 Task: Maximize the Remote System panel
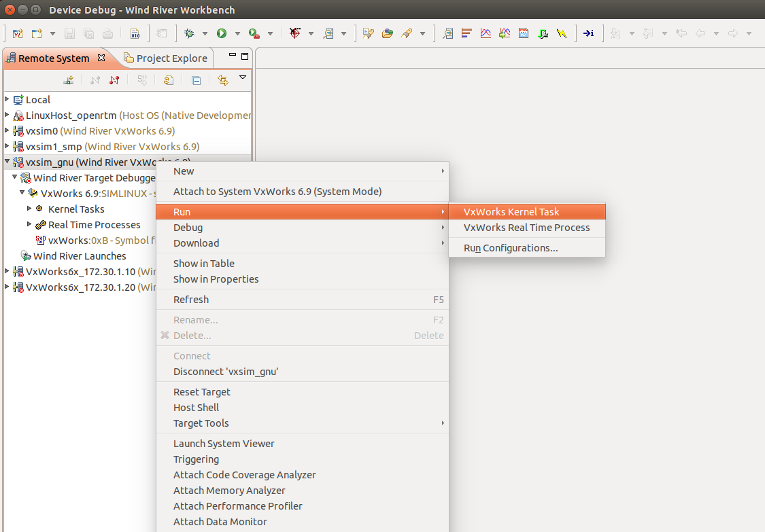(x=245, y=56)
